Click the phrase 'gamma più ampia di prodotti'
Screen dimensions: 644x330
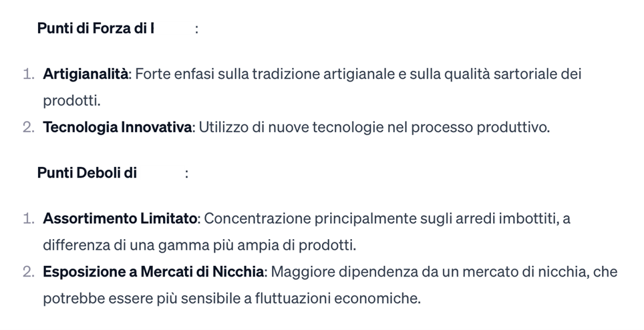pyautogui.click(x=257, y=245)
